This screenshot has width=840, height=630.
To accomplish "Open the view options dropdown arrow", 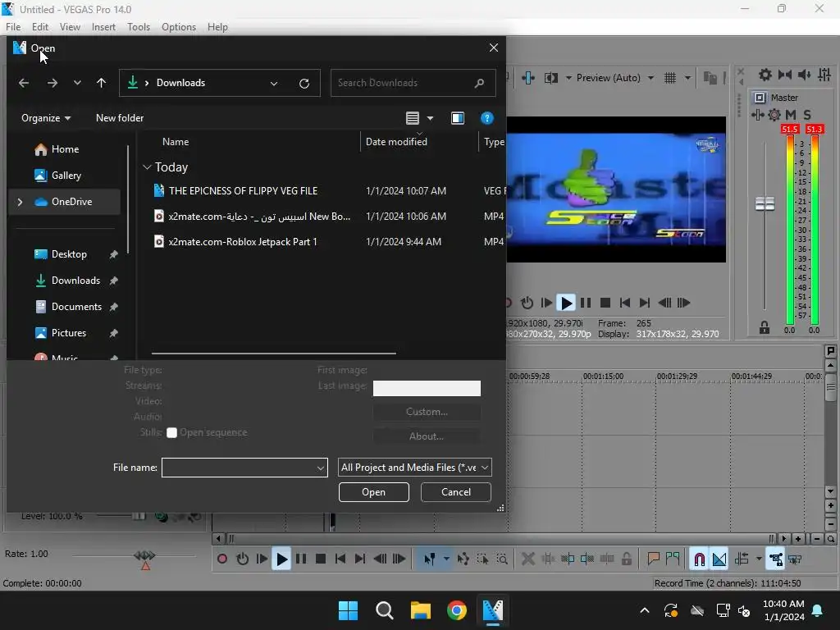I will [430, 118].
